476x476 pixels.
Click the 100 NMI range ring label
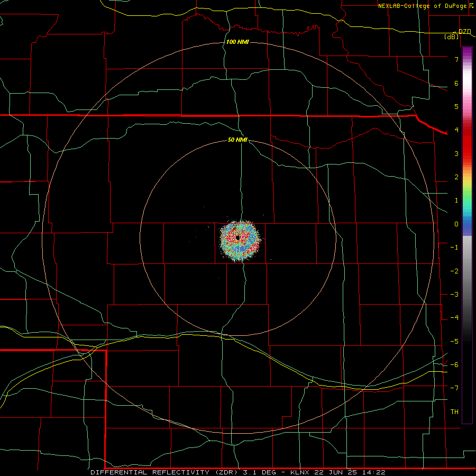[237, 42]
